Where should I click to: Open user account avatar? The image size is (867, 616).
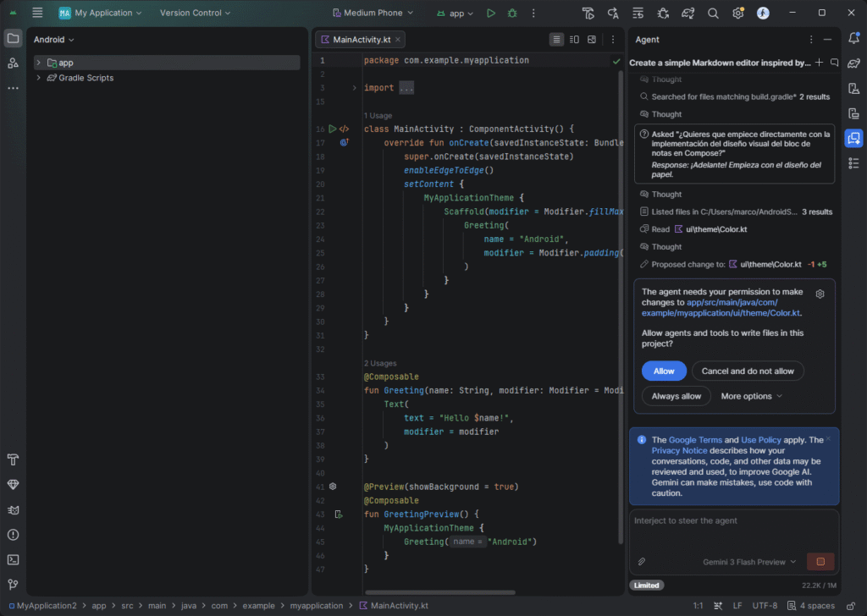763,14
